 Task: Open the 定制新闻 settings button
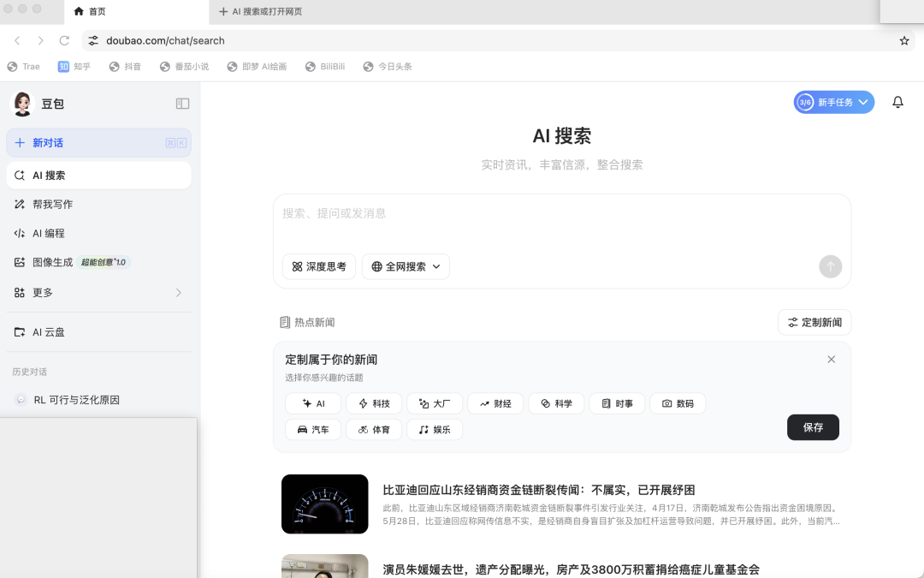[814, 322]
